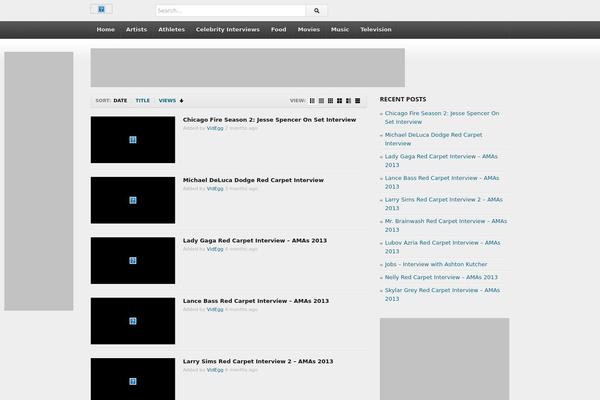600x400 pixels.
Task: Open the Home menu item
Action: [x=106, y=29]
